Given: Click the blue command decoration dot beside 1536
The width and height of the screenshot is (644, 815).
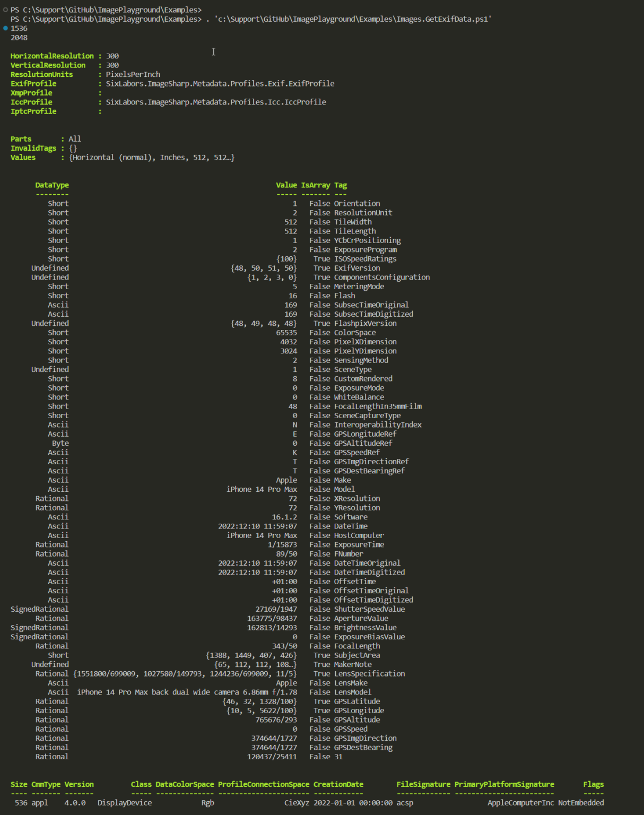Looking at the screenshot, I should click(x=5, y=28).
